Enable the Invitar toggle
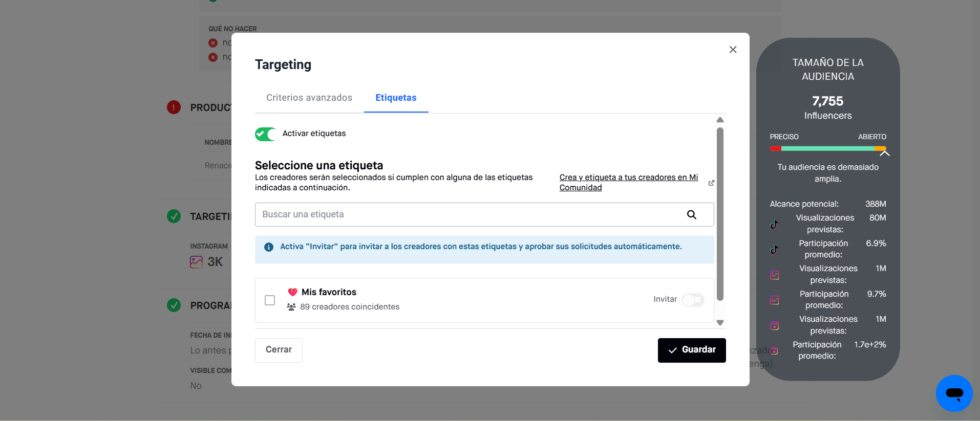Image resolution: width=980 pixels, height=421 pixels. [x=693, y=300]
